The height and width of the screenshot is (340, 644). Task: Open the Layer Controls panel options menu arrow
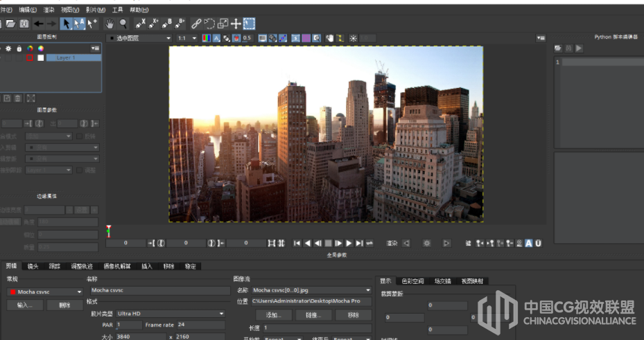click(95, 48)
